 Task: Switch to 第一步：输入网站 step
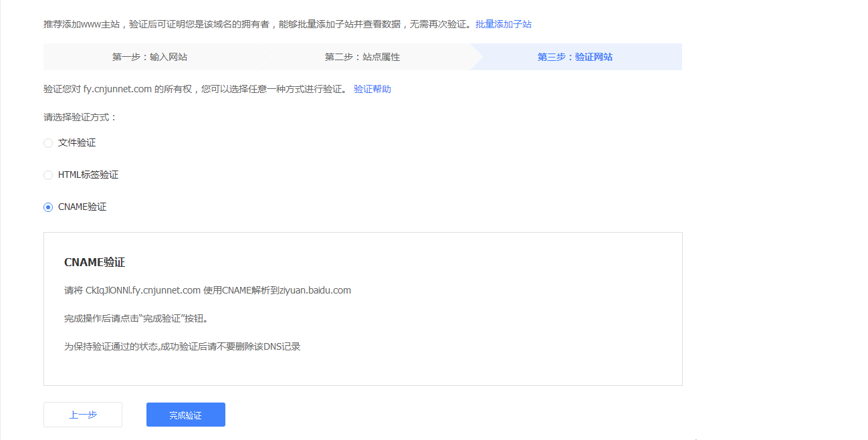coord(150,57)
